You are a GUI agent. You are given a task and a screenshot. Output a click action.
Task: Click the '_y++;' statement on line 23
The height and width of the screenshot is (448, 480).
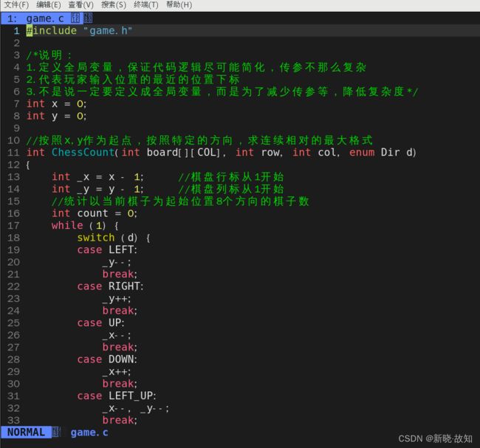pos(117,299)
